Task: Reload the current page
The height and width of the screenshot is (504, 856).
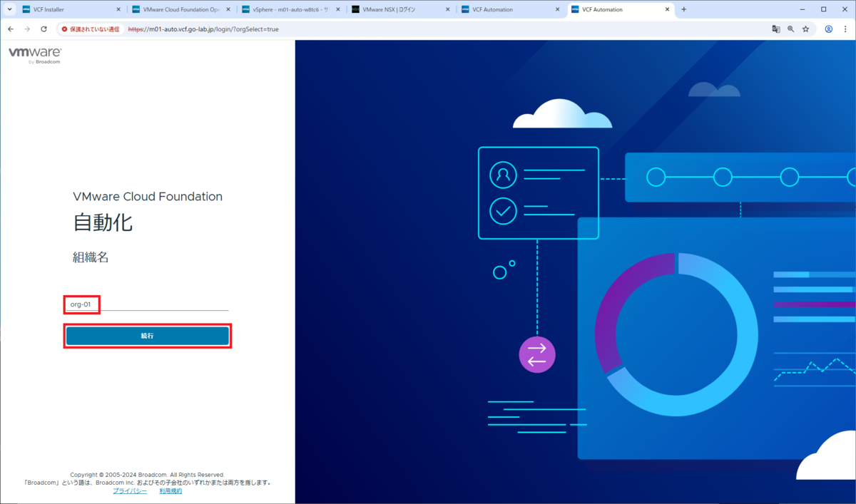Action: click(44, 29)
